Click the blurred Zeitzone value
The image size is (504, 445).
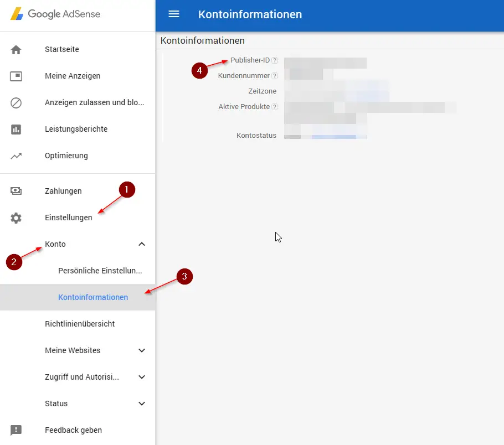[x=337, y=91]
